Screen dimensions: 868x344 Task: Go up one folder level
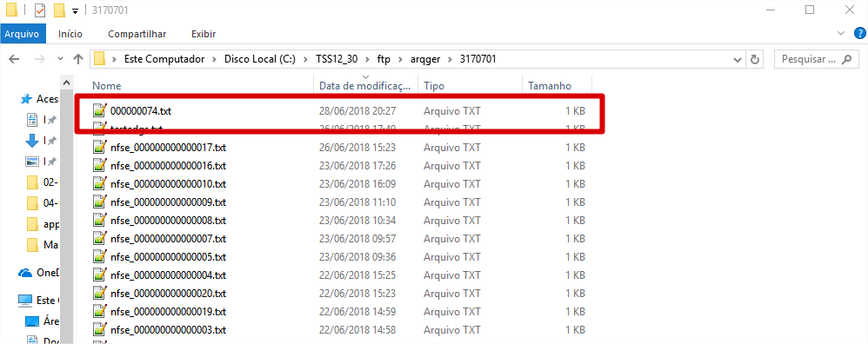(x=78, y=58)
